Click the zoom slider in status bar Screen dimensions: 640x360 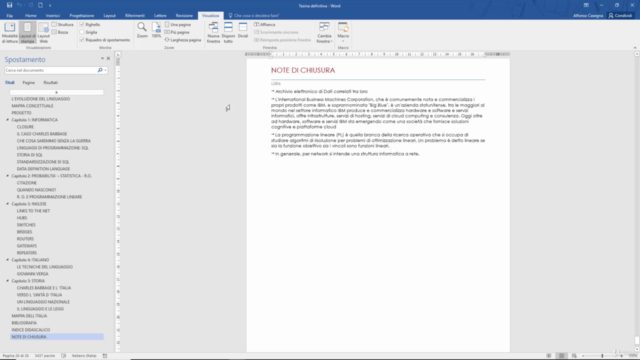tap(602, 356)
